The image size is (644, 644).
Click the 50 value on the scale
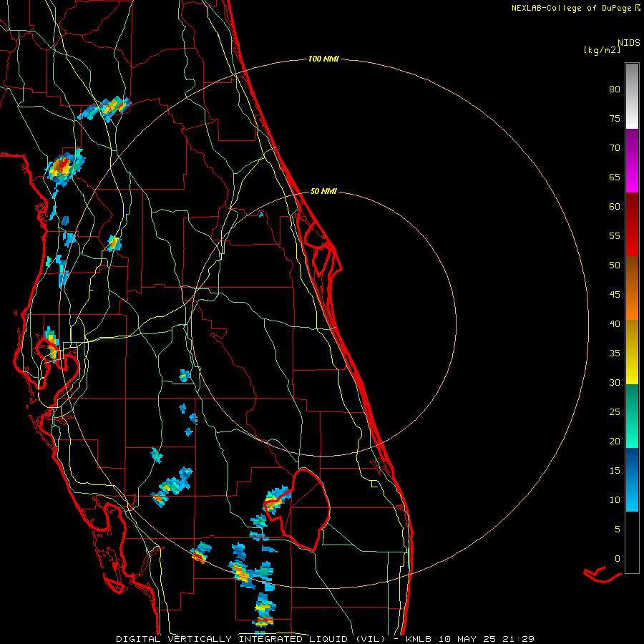pyautogui.click(x=615, y=265)
